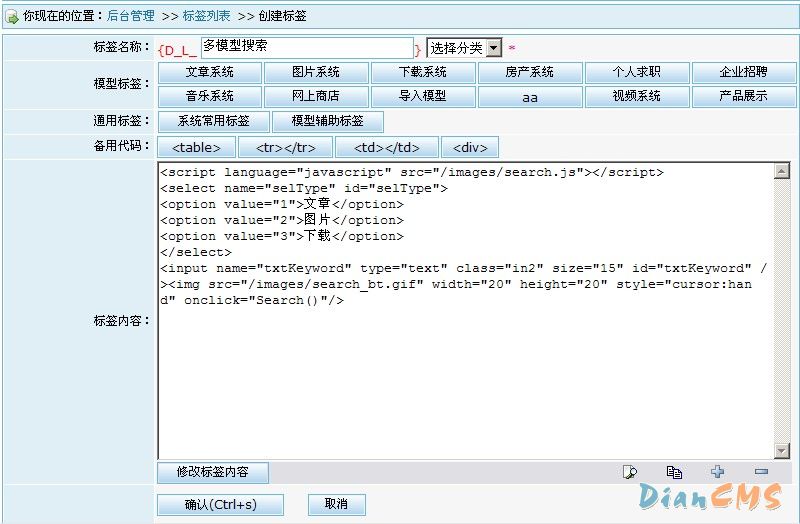
Task: Click the copy content icon below editor
Action: [x=674, y=472]
